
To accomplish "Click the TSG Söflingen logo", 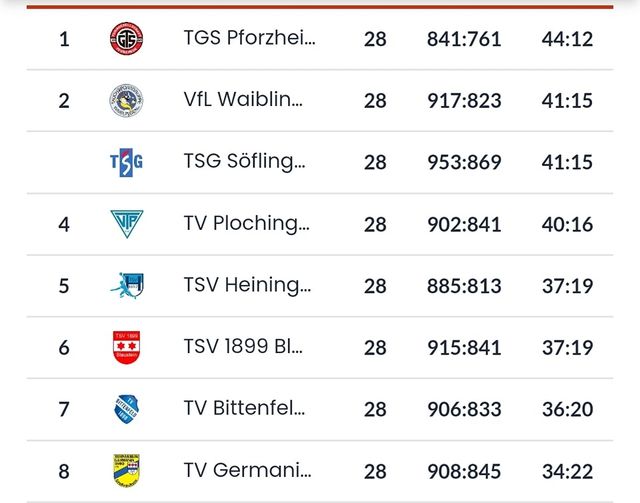I will (126, 162).
